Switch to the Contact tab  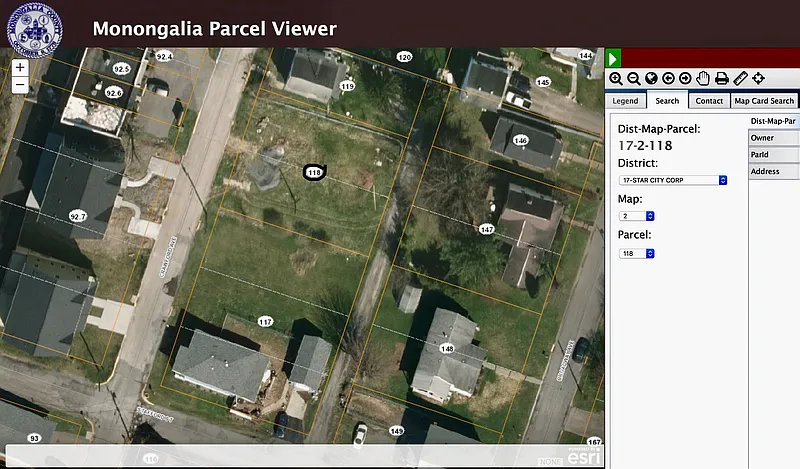[709, 101]
